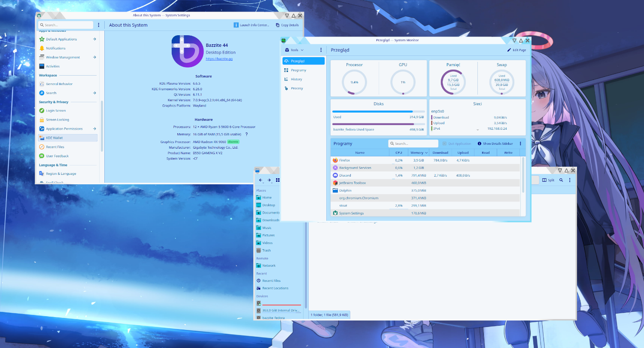
Task: Select the Firefox row icon
Action: 335,160
